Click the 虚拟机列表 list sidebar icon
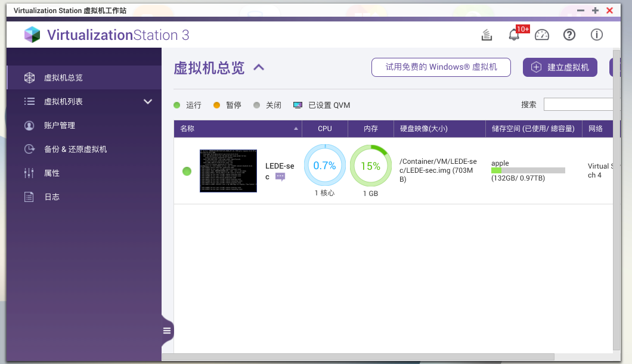The width and height of the screenshot is (632, 364). pos(29,101)
